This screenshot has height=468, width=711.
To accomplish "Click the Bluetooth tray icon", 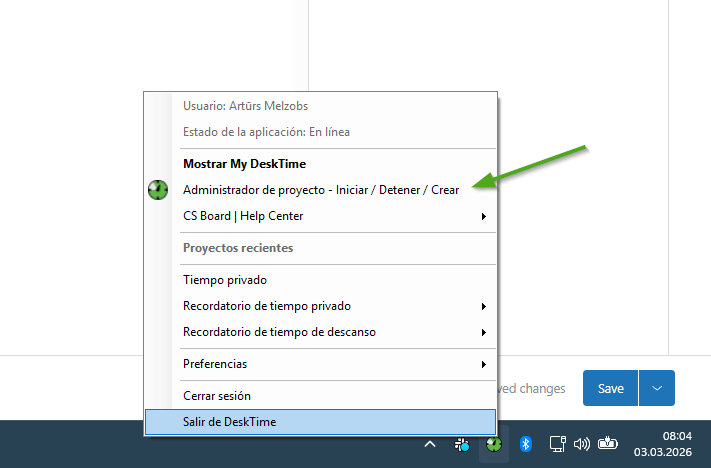I will [x=526, y=444].
